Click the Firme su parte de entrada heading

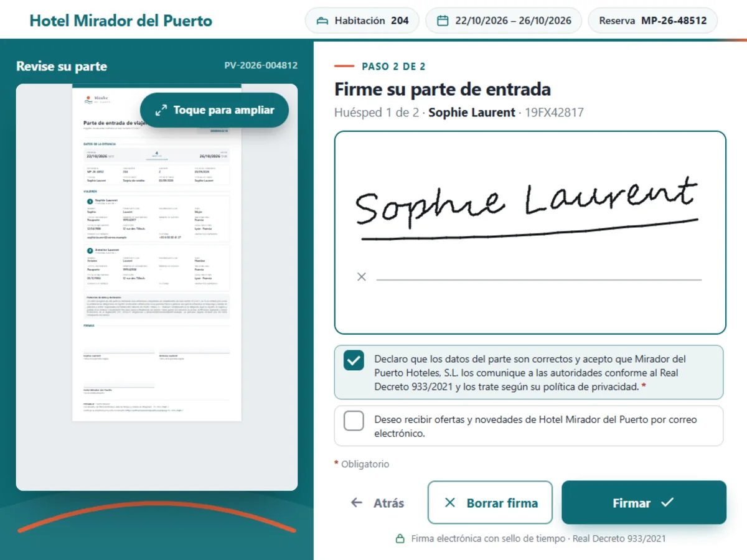click(x=443, y=90)
